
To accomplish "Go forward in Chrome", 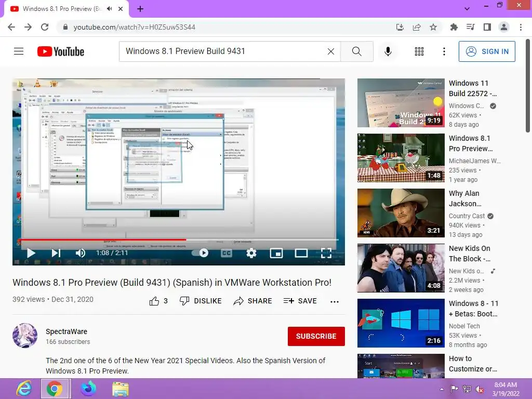I will pos(28,27).
